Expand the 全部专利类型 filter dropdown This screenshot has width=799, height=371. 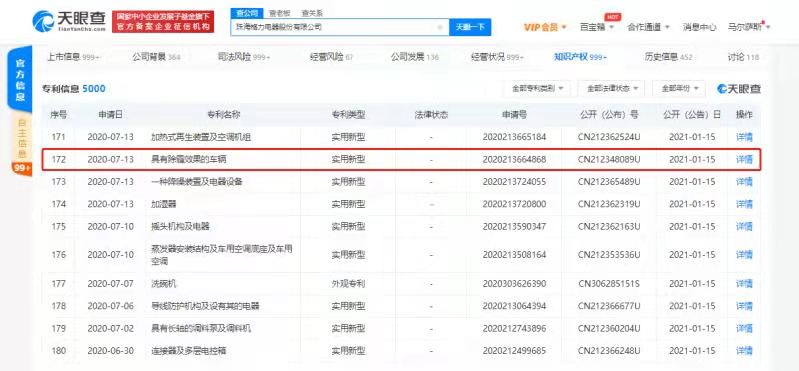[538, 89]
